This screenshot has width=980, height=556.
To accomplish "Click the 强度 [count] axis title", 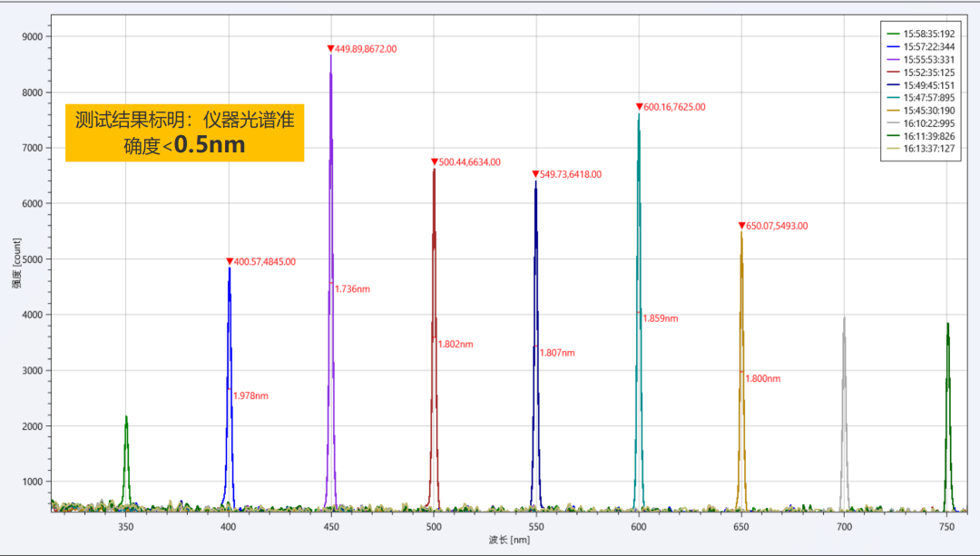I will coord(17,262).
